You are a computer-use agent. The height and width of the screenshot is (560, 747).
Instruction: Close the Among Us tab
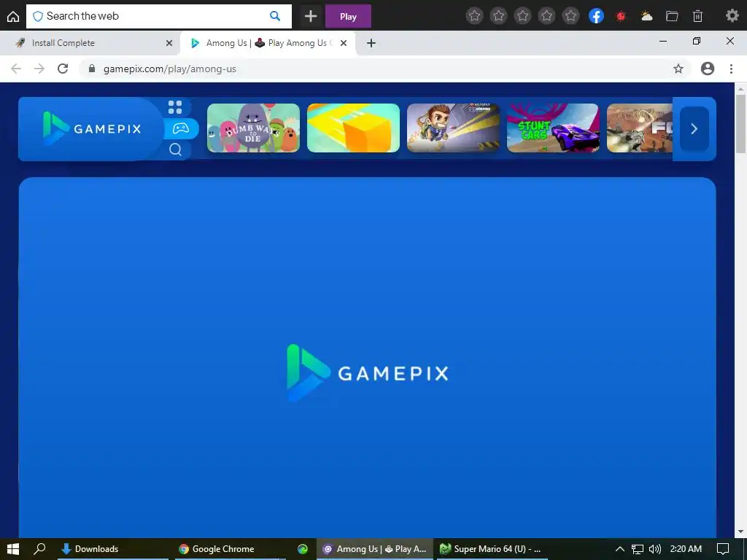(344, 43)
